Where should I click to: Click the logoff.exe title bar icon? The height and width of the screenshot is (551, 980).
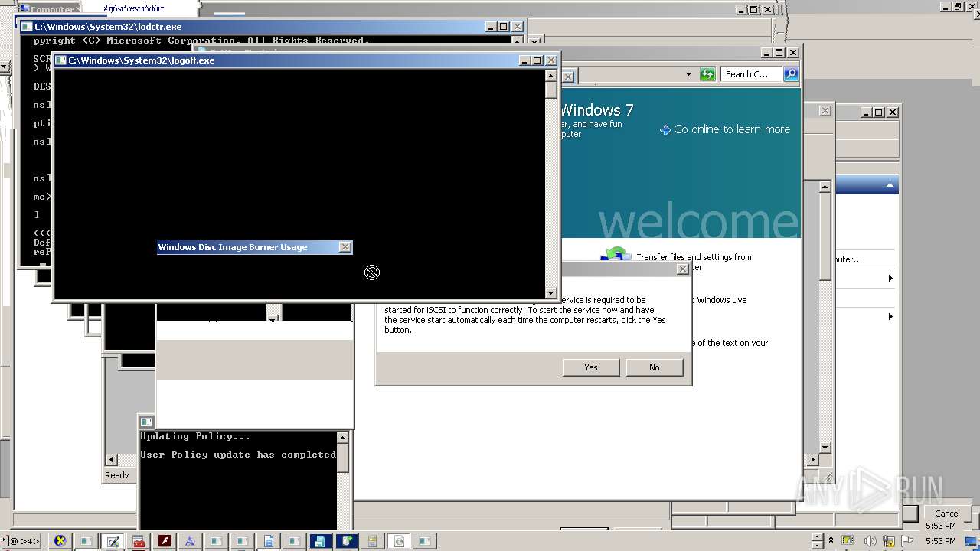[x=60, y=60]
